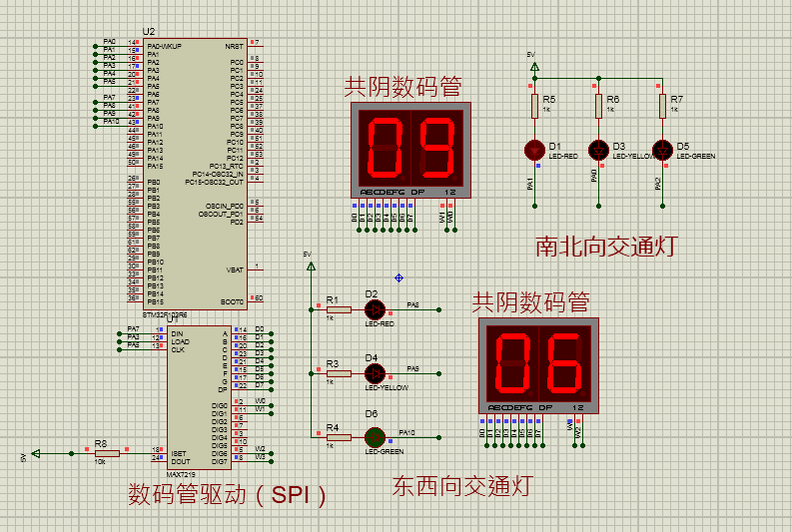Screen dimensions: 792x532
Task: Select the D1 LED-RED diode symbol
Action: click(534, 150)
